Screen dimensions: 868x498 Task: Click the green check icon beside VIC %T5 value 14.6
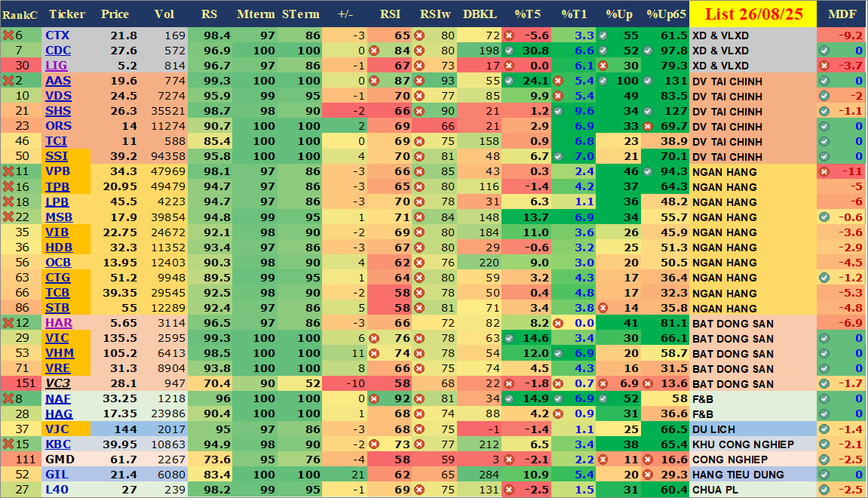509,339
